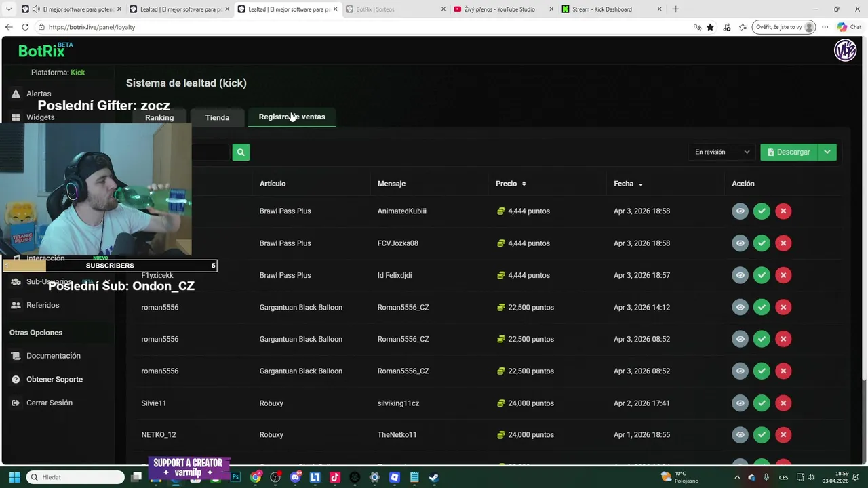
Task: Expand the Descargar options arrow
Action: pyautogui.click(x=827, y=152)
